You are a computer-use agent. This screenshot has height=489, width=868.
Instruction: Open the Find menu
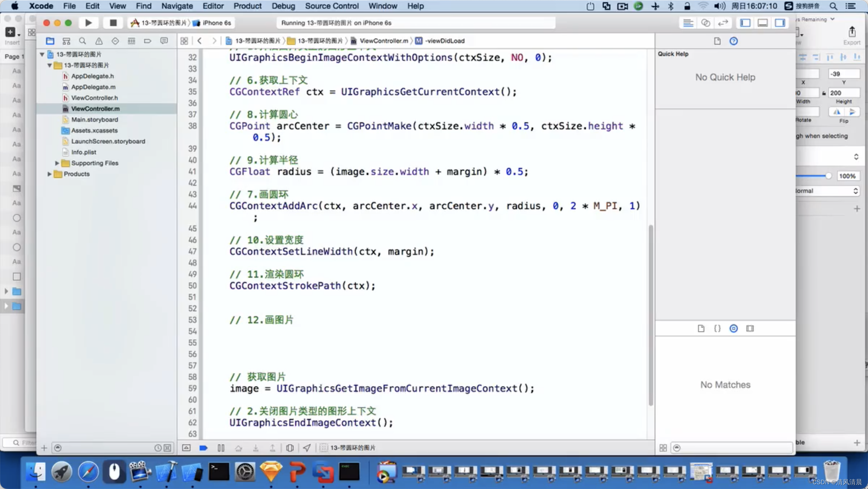144,6
